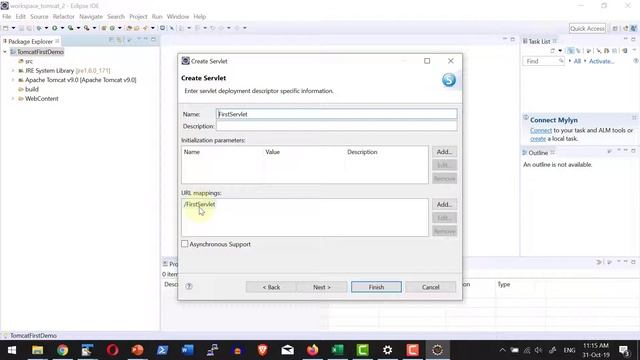Open the Project menu

138,16
